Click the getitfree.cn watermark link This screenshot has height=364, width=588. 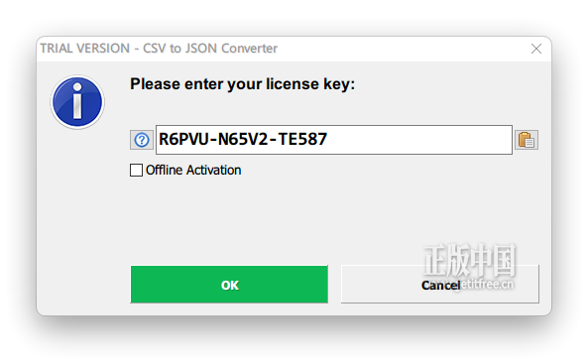click(487, 285)
